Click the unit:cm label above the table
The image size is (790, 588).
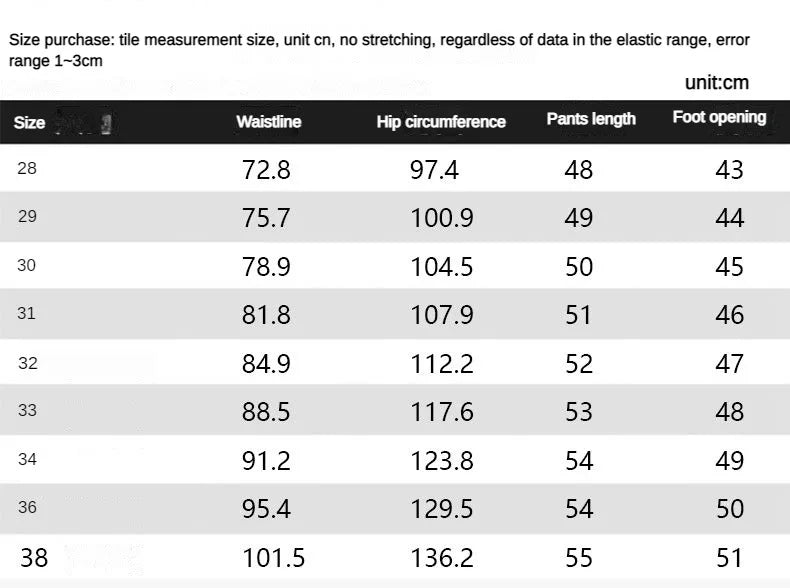717,83
